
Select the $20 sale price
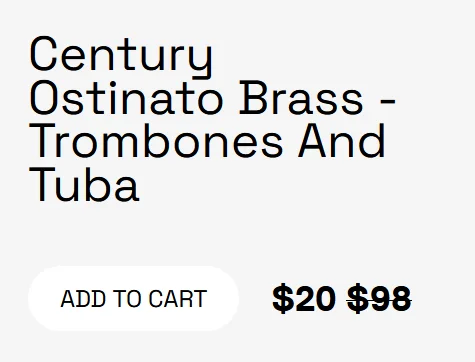tap(304, 298)
